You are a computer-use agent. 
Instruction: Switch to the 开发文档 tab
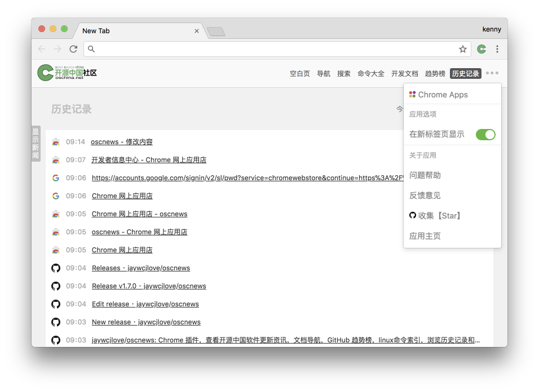405,73
